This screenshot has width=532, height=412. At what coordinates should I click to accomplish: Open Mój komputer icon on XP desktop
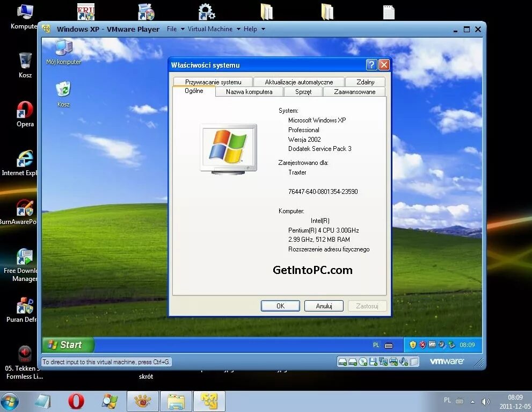pyautogui.click(x=64, y=52)
